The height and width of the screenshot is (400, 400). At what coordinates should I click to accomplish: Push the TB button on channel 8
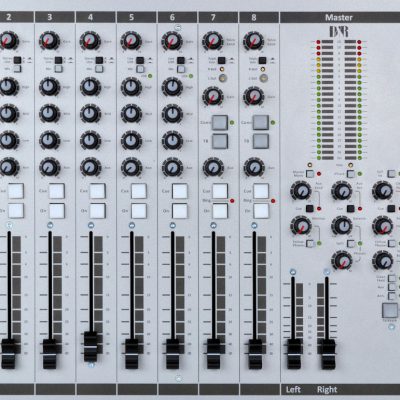[261, 141]
